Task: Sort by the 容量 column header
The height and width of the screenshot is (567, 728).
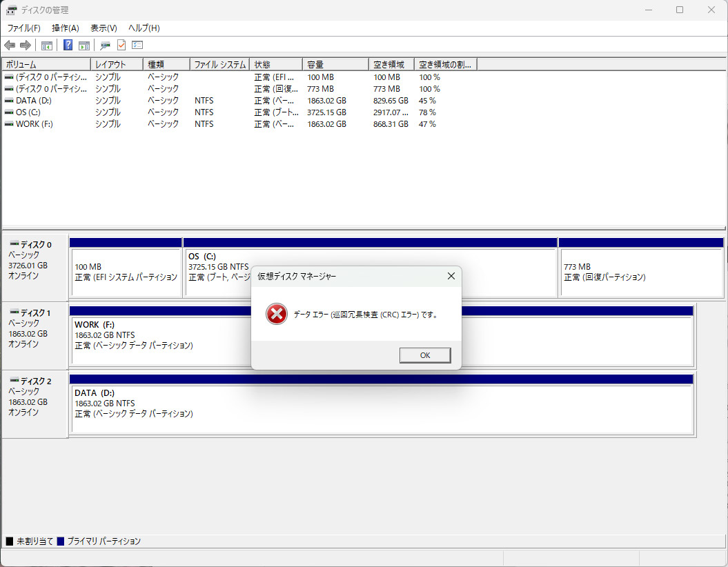Action: (x=336, y=65)
